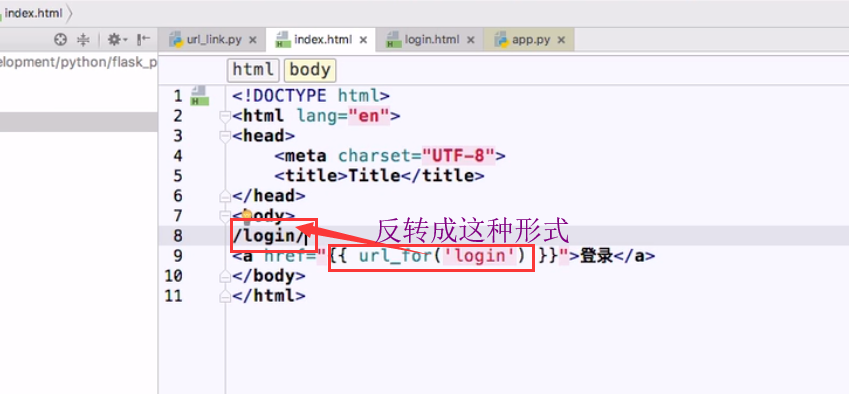Click on the DOCTYPE declaration text
This screenshot has width=849, height=394.
[x=311, y=96]
